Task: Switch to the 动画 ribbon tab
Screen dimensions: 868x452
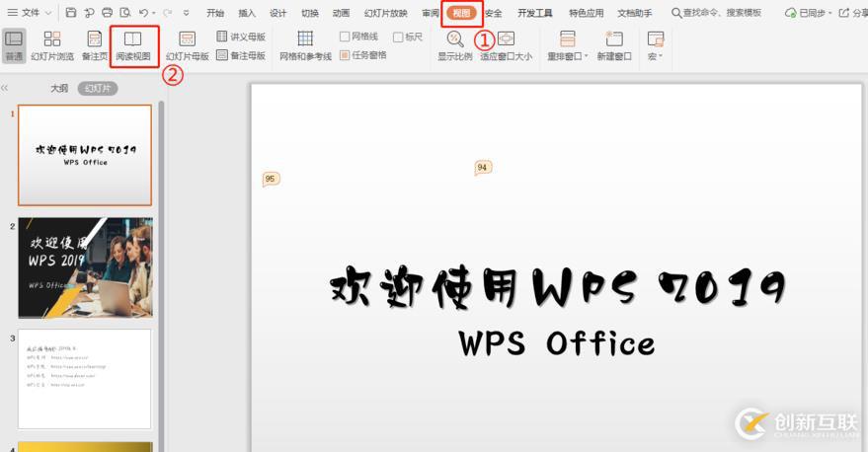Action: coord(341,13)
